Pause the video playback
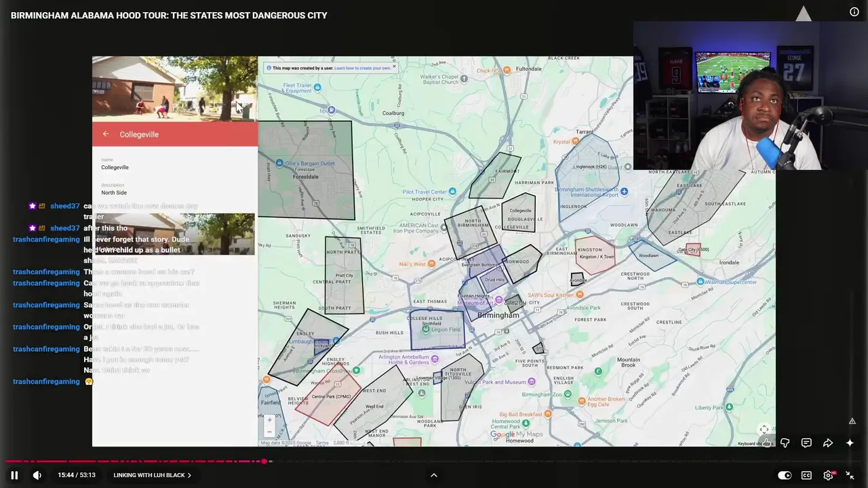Screen dimensions: 868x488 click(x=14, y=475)
